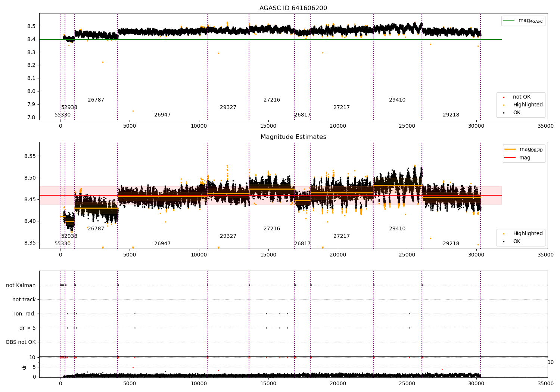Click OBSID label 26787 in the top plot
560x392 pixels.
(96, 100)
